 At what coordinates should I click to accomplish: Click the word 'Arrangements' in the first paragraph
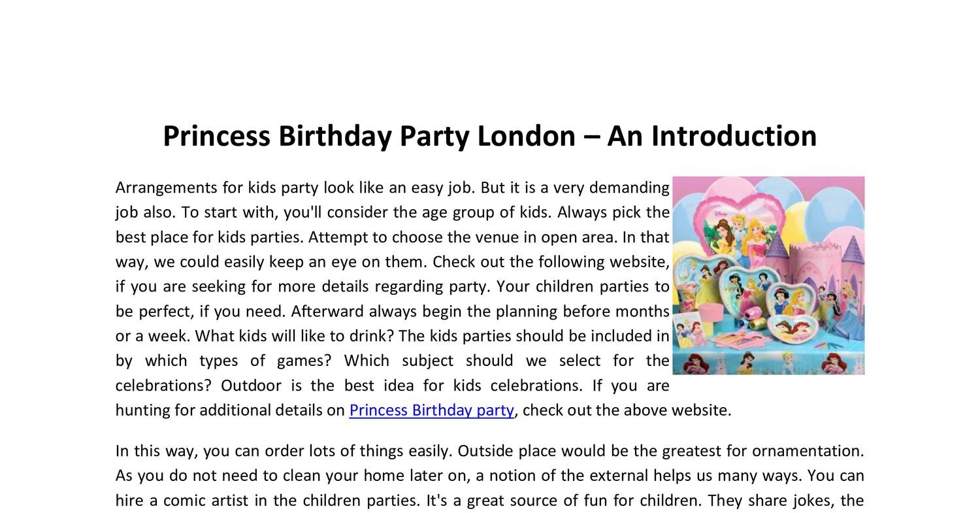click(166, 188)
